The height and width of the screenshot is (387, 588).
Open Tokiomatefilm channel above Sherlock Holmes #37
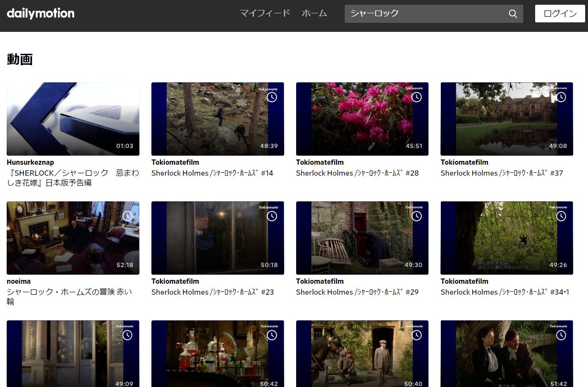click(x=465, y=162)
